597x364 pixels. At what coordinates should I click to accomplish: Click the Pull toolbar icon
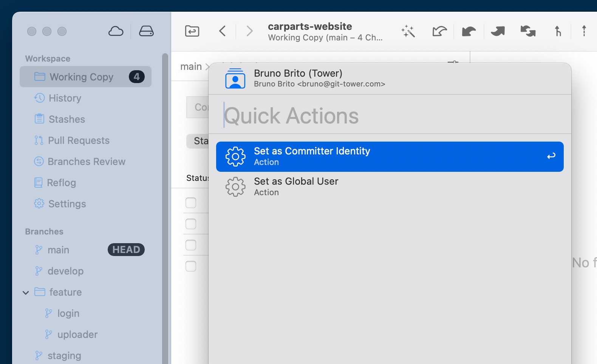pos(469,31)
